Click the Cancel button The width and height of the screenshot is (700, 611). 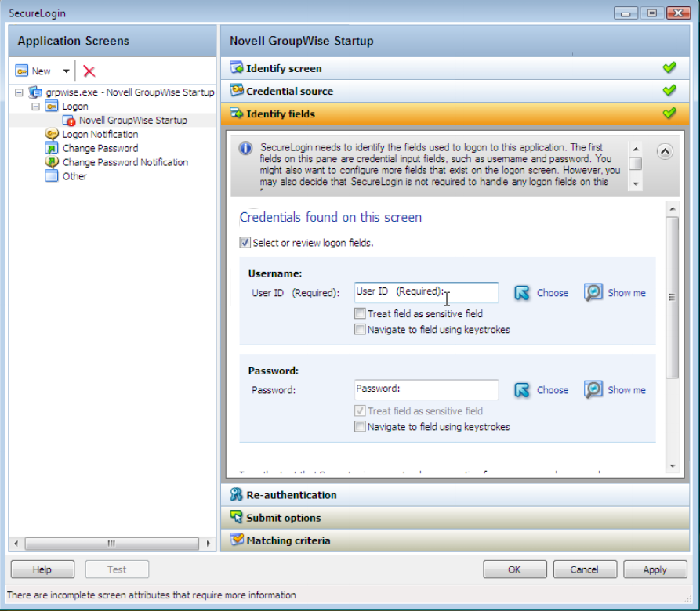pos(585,569)
